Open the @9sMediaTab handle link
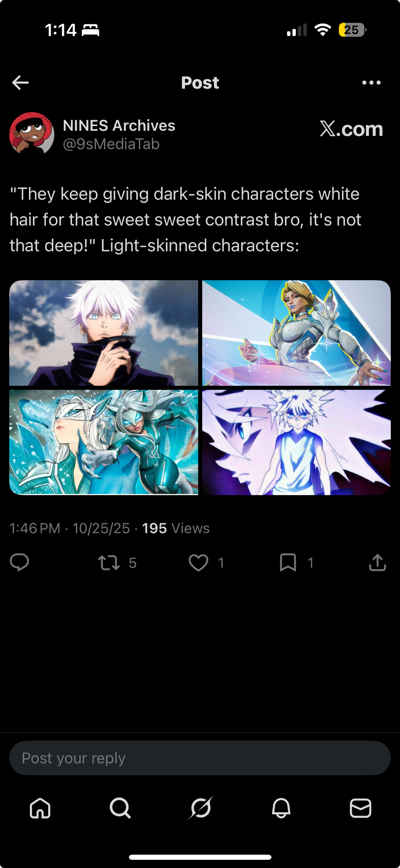 111,144
